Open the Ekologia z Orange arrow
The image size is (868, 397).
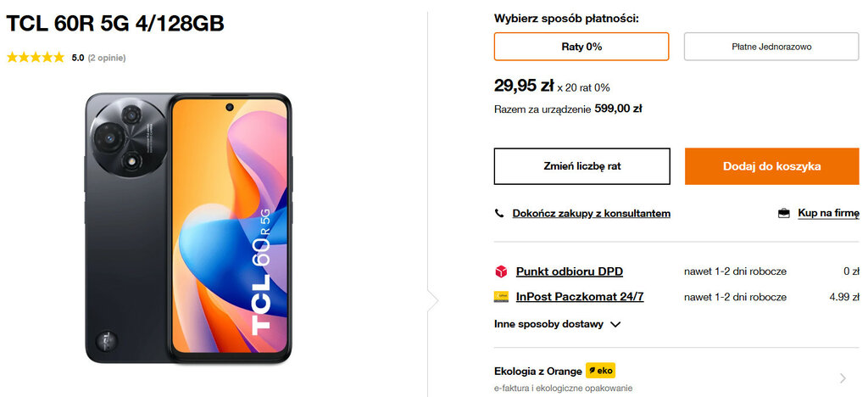tap(843, 377)
